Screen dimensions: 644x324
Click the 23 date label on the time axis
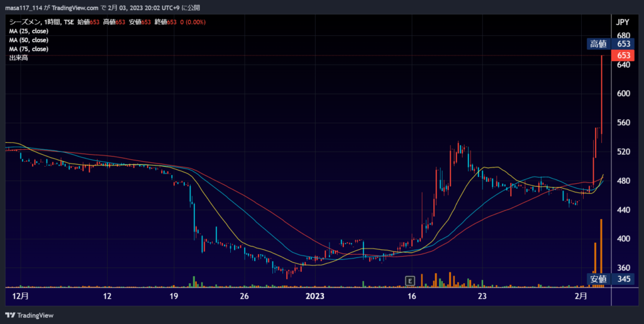(x=482, y=296)
